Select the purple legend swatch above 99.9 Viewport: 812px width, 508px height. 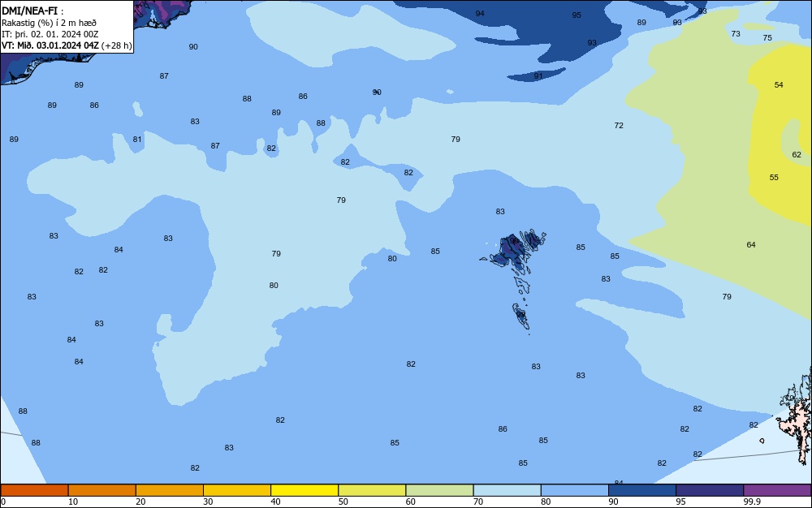tap(777, 490)
